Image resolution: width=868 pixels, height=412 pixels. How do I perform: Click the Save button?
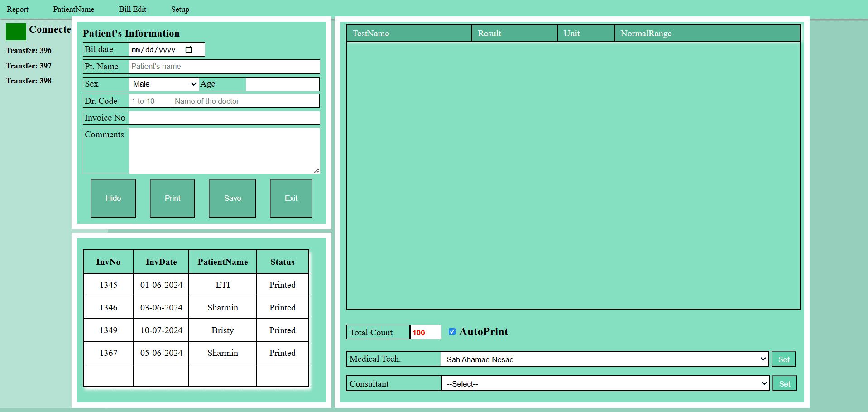click(x=232, y=198)
